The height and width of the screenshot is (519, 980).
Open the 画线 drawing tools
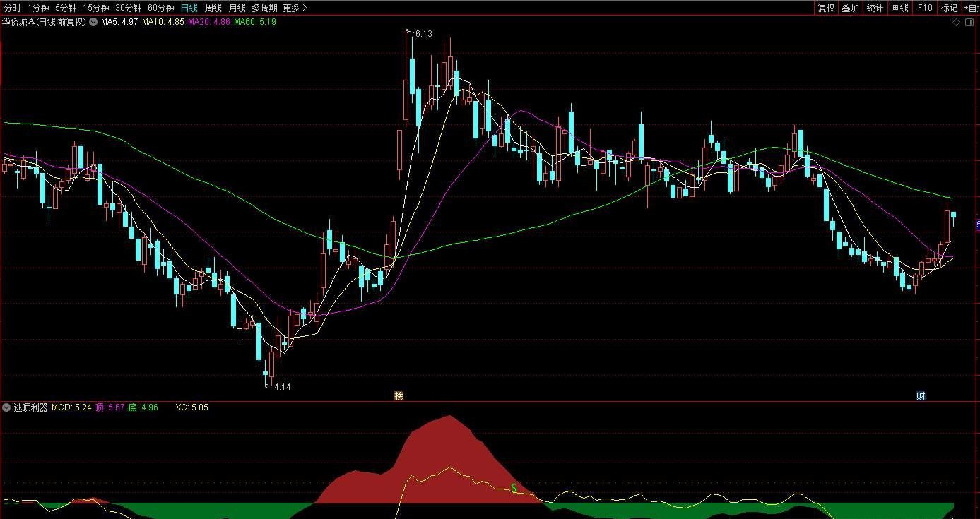pyautogui.click(x=899, y=8)
